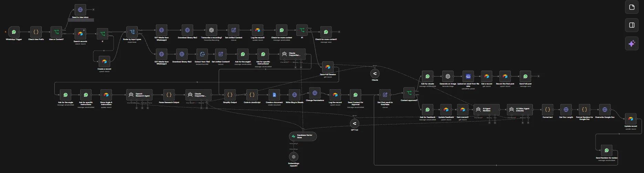Select the Create a document Google Docs node

click(274, 95)
